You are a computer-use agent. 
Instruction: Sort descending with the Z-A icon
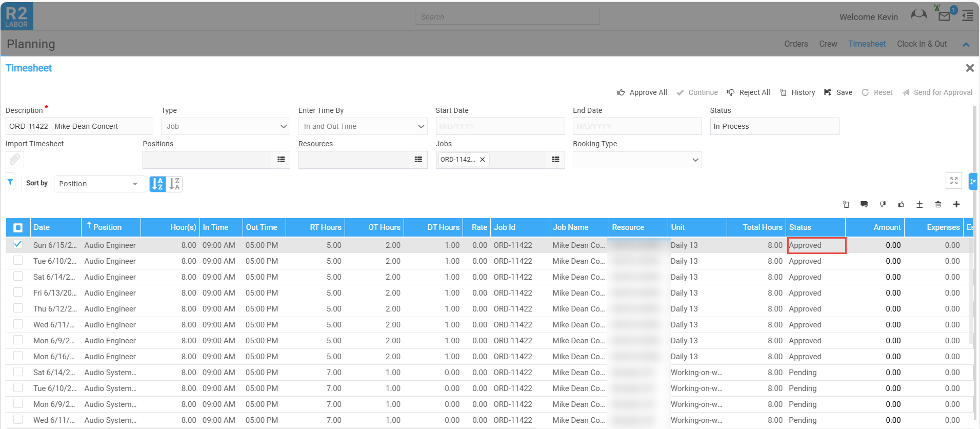174,184
